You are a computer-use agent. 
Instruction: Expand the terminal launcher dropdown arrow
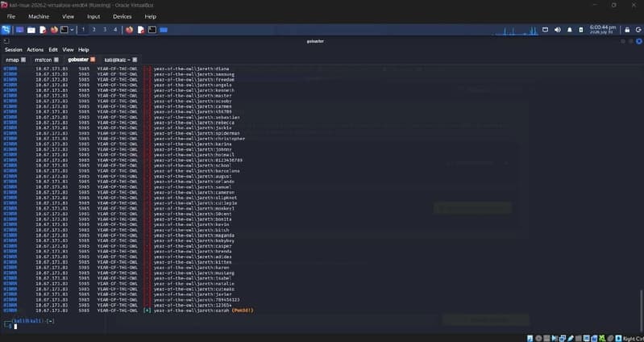click(72, 30)
